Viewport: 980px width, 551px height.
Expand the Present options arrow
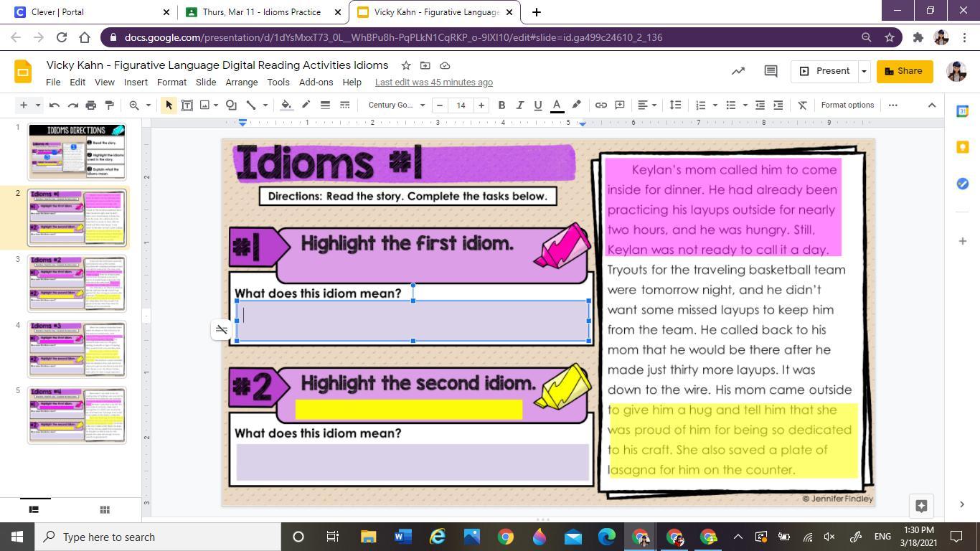[x=864, y=71]
